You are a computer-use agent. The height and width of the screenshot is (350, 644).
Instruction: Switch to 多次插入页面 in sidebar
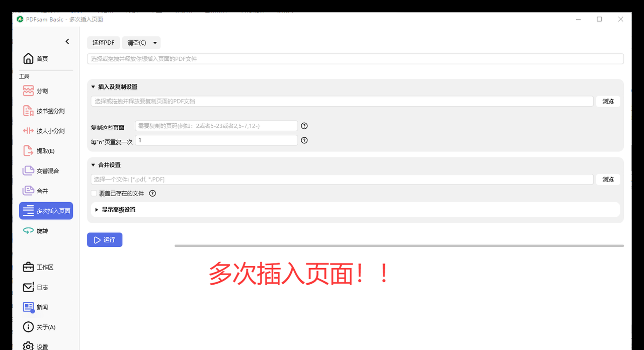click(50, 210)
